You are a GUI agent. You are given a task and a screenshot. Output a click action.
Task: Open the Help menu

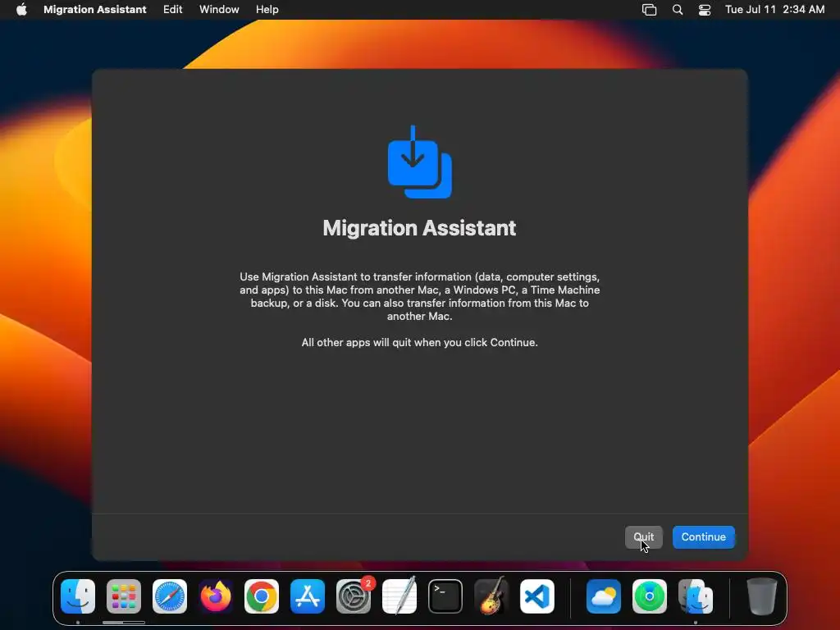point(267,10)
